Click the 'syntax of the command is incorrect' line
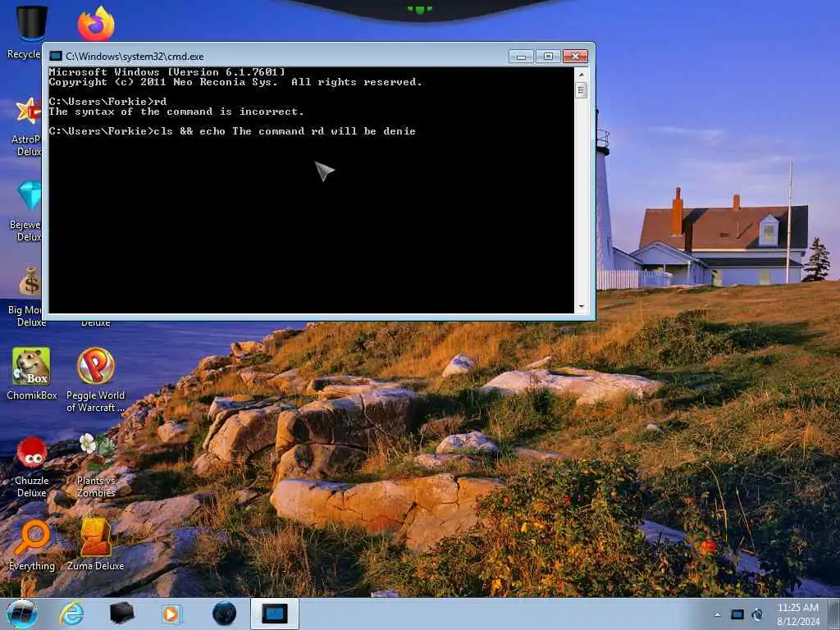 (176, 112)
